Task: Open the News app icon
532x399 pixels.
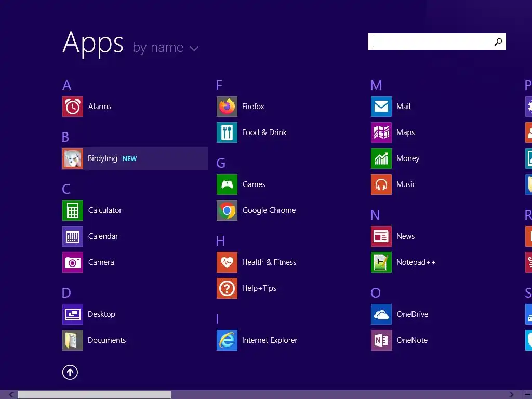Action: pos(381,236)
